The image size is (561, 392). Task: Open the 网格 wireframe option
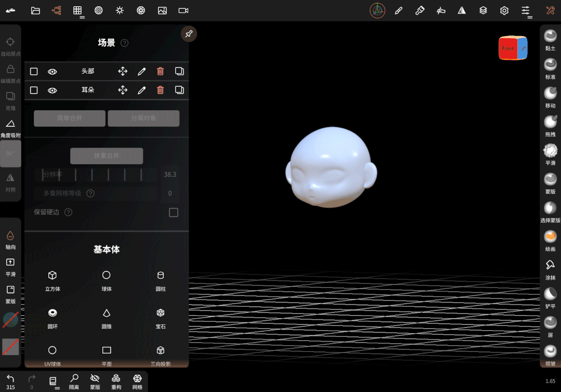[x=137, y=382]
